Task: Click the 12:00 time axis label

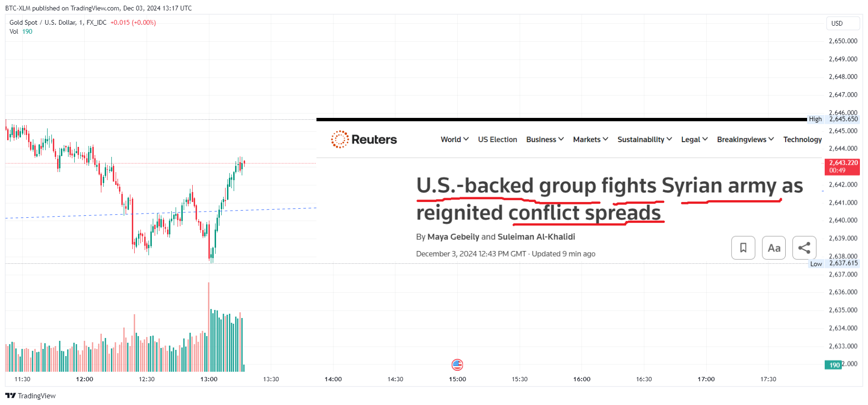Action: (85, 379)
